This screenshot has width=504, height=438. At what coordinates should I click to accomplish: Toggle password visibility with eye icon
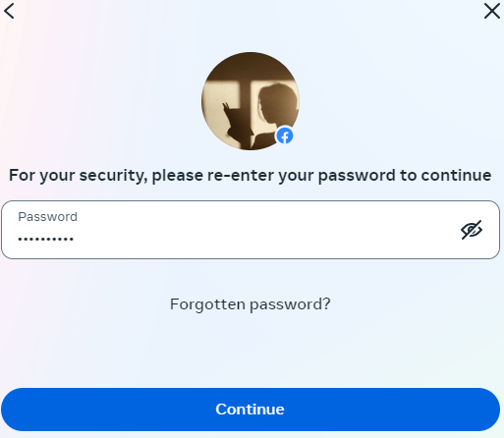pyautogui.click(x=472, y=230)
